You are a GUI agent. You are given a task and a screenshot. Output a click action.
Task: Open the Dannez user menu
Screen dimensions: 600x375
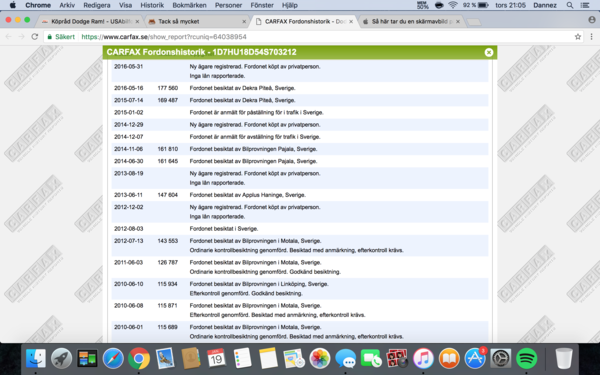pyautogui.click(x=545, y=5)
